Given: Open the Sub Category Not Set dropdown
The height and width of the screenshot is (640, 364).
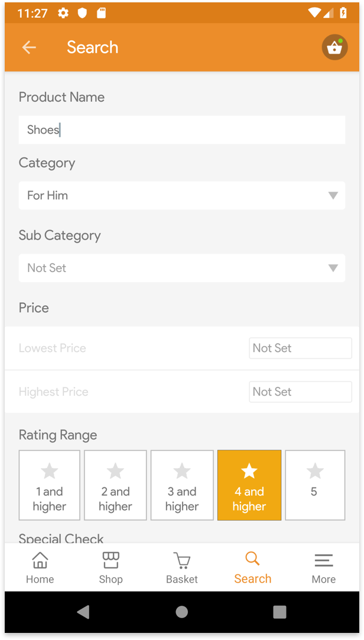Looking at the screenshot, I should (182, 268).
